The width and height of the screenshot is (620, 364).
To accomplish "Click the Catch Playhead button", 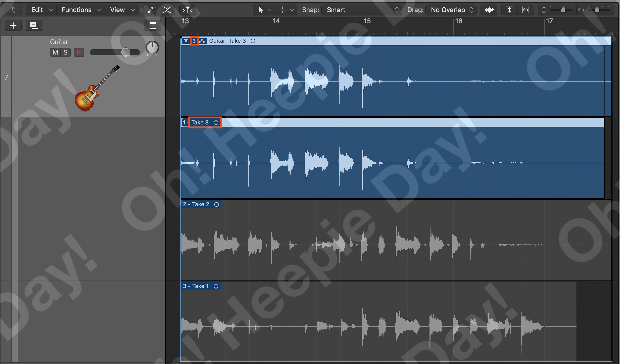I will tap(188, 10).
